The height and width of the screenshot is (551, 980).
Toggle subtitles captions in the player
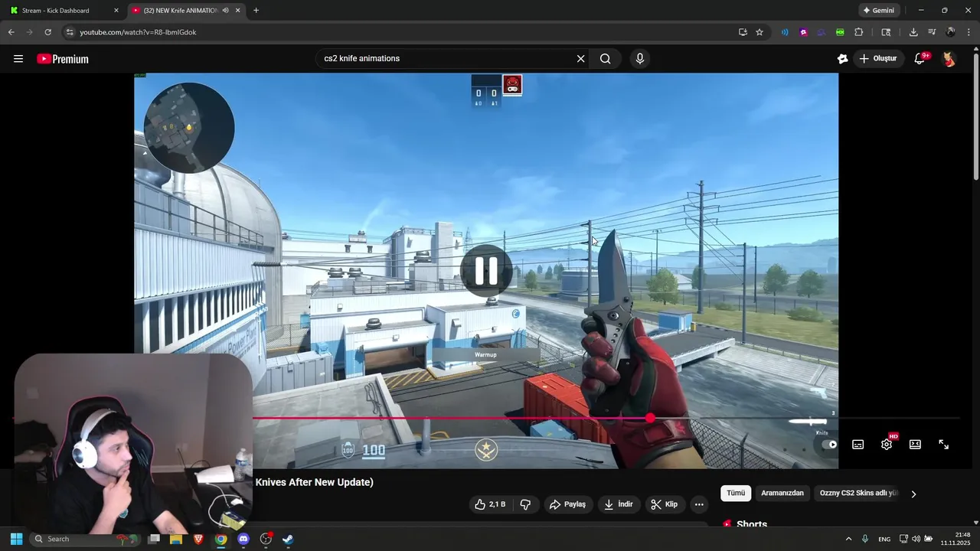click(x=857, y=445)
